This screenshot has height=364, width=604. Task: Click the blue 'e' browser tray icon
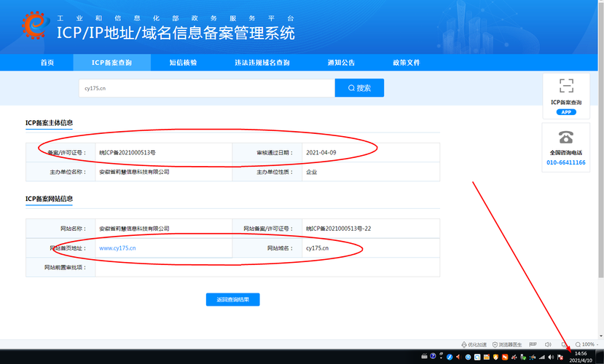(x=468, y=357)
